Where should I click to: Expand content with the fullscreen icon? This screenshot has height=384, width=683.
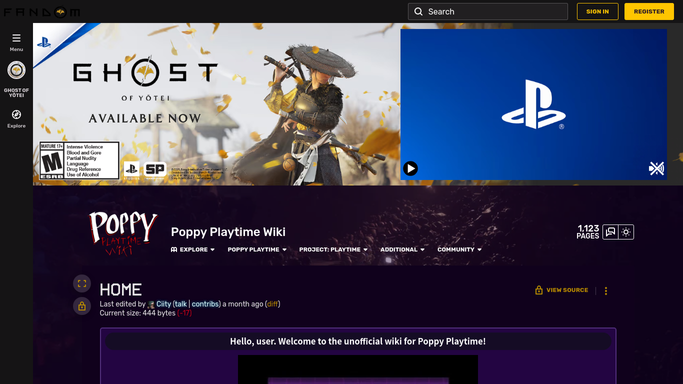(82, 284)
